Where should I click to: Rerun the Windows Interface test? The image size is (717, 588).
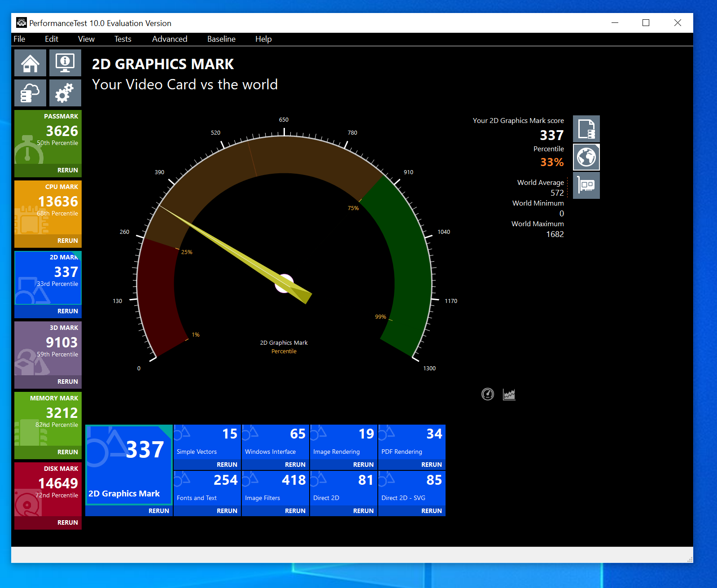coord(295,465)
